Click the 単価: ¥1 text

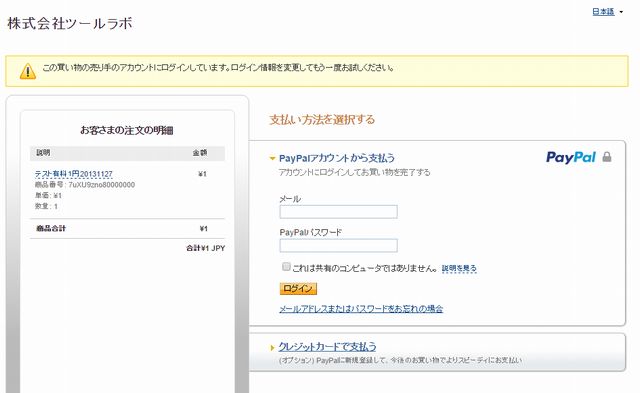[x=48, y=195]
